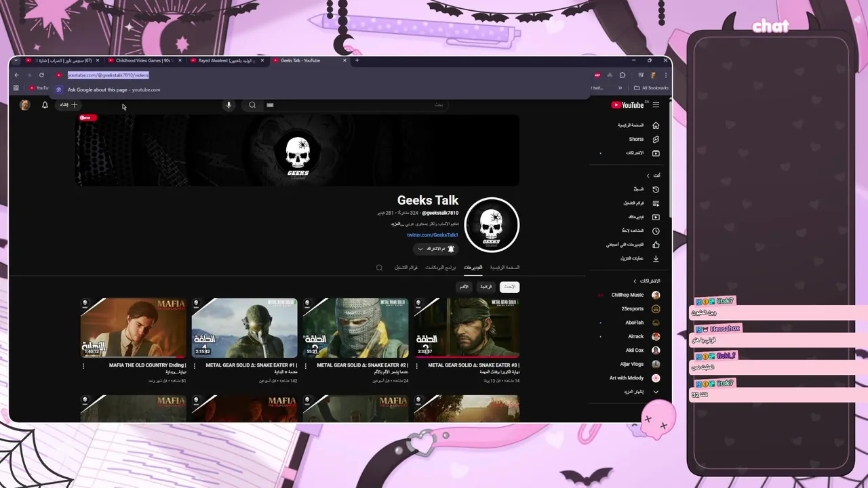Open the tab search dropdown in browser
This screenshot has height=488, width=868.
pos(16,60)
